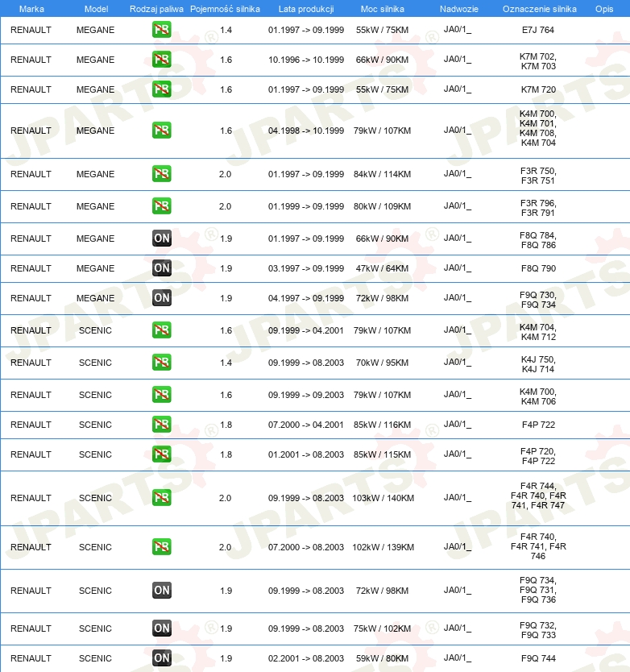Click the Lata produkcji column header
Viewport: 630px width, 672px height.
click(x=306, y=9)
